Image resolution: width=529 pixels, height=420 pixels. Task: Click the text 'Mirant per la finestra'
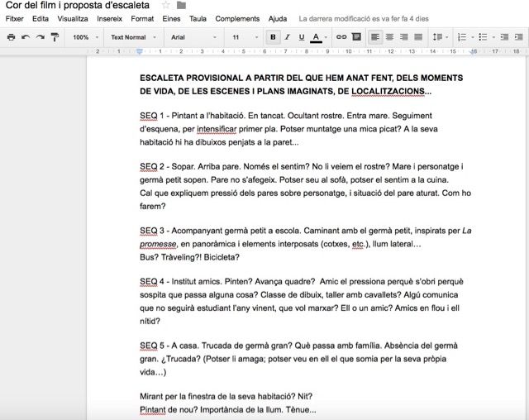[179, 396]
